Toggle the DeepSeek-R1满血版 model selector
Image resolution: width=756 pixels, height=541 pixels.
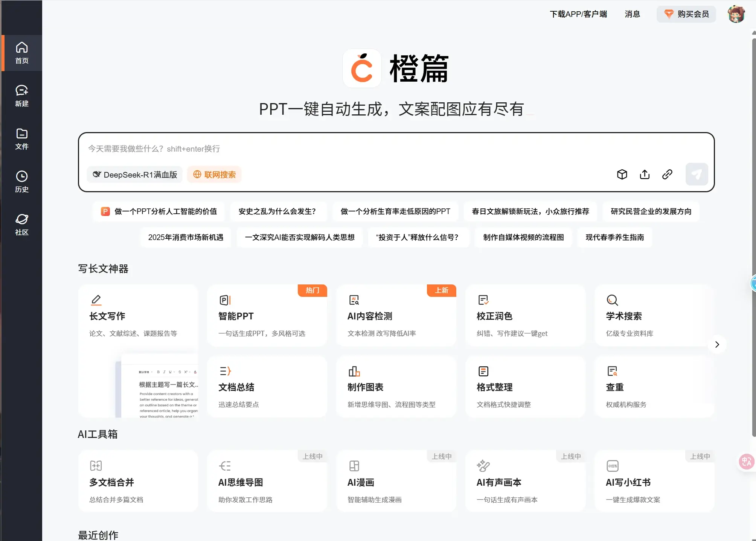point(134,174)
